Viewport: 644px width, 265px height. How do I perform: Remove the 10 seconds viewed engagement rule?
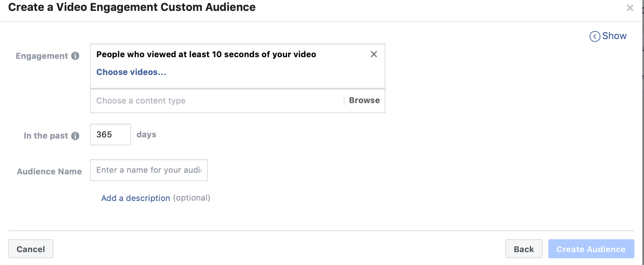(374, 54)
